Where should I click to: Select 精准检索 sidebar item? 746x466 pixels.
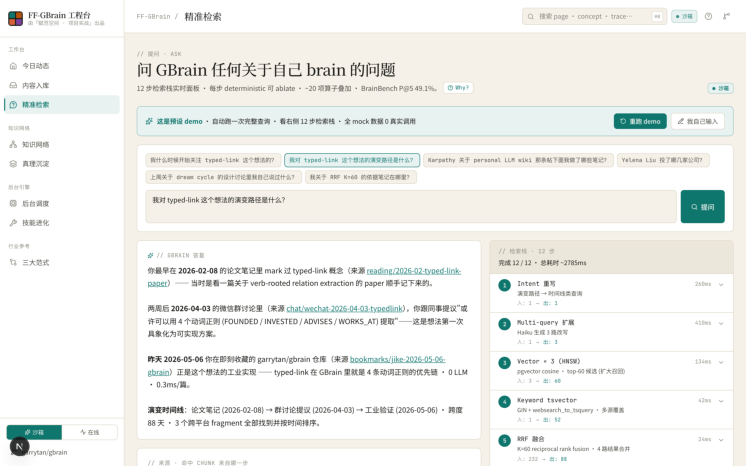[x=62, y=105]
